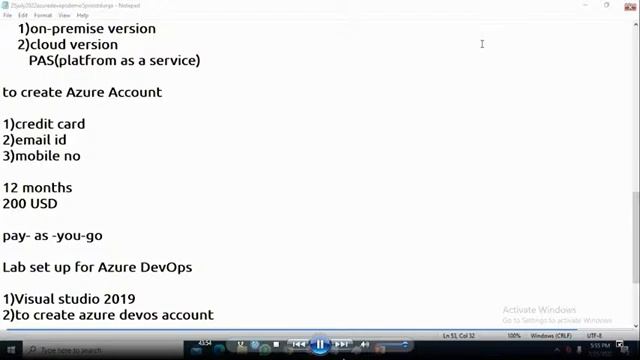Show hidden tray icons chevron
Image resolution: width=640 pixels, height=360 pixels.
coord(557,350)
